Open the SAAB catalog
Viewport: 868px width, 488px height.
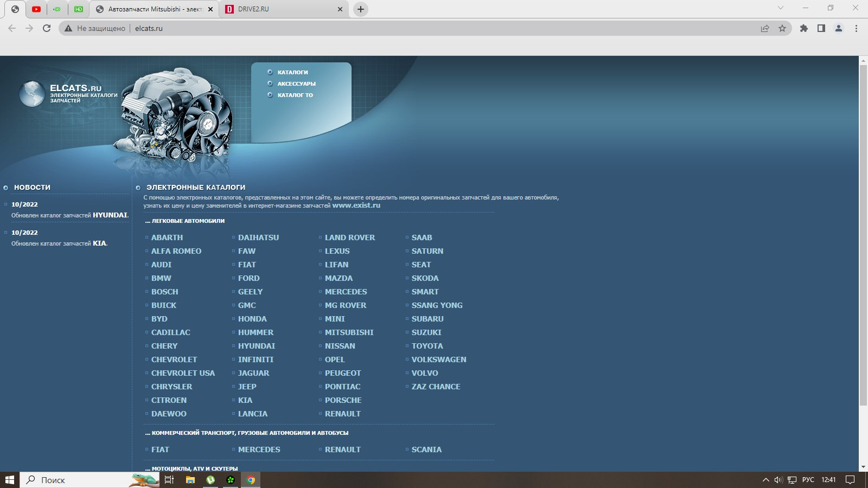[x=422, y=237]
